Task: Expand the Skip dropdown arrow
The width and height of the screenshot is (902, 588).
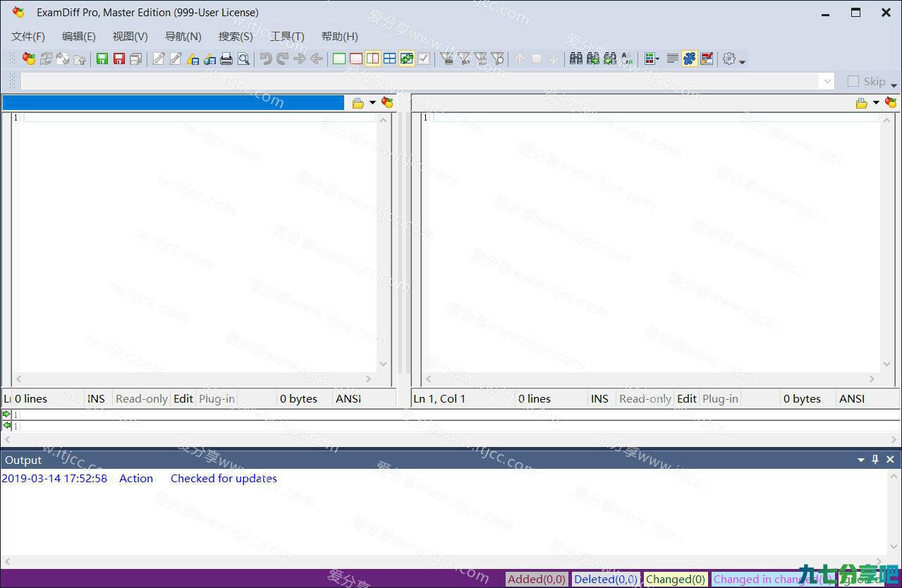Action: pos(894,85)
